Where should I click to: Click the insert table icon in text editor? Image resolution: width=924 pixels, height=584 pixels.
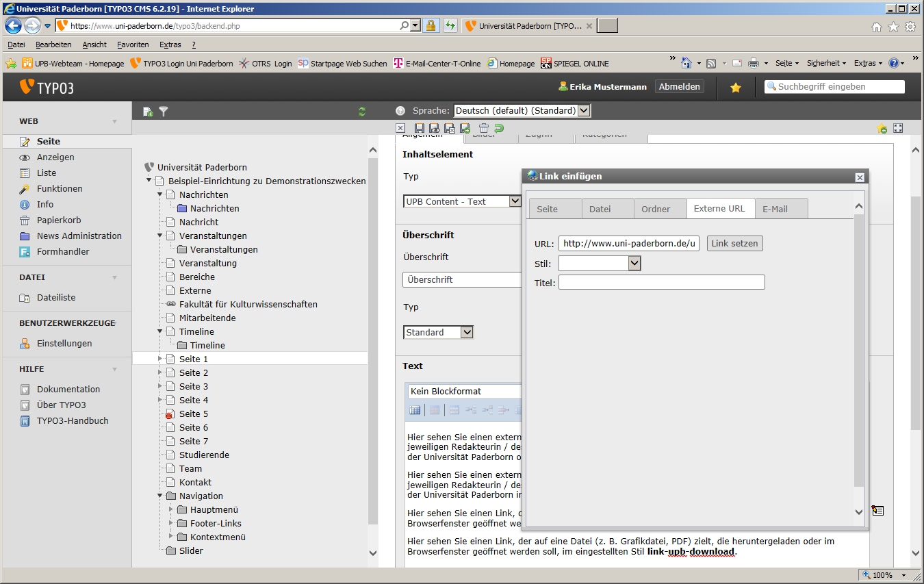point(415,410)
